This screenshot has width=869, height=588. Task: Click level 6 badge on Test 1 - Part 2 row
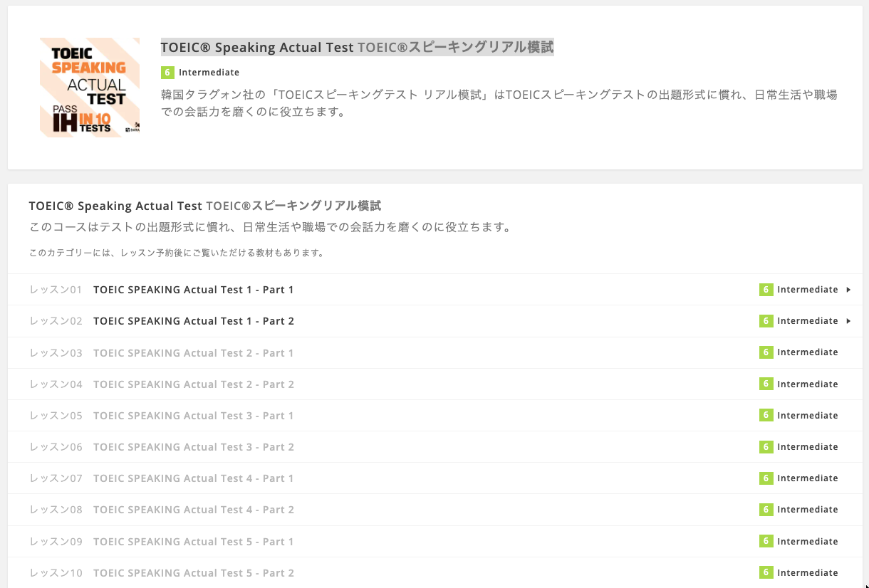766,321
